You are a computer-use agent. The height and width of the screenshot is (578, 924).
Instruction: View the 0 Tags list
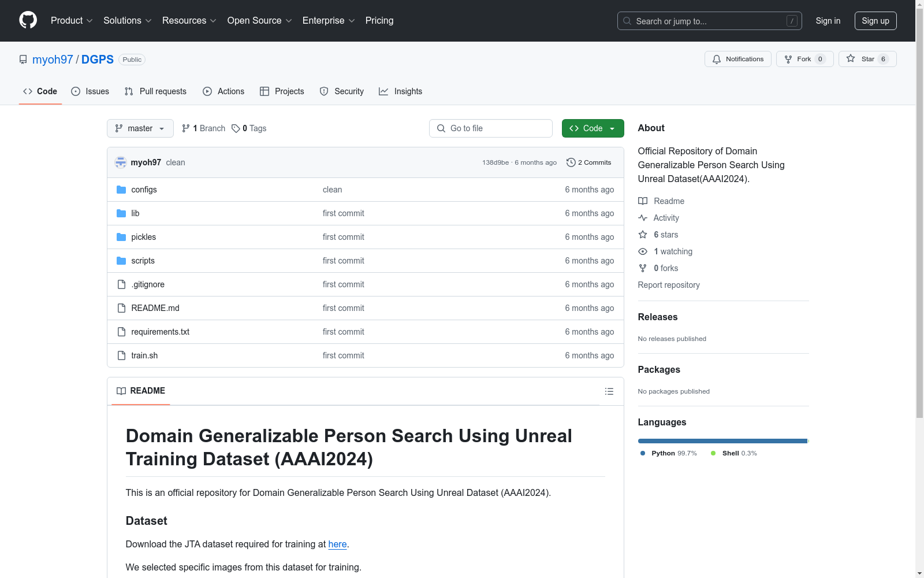pos(249,128)
